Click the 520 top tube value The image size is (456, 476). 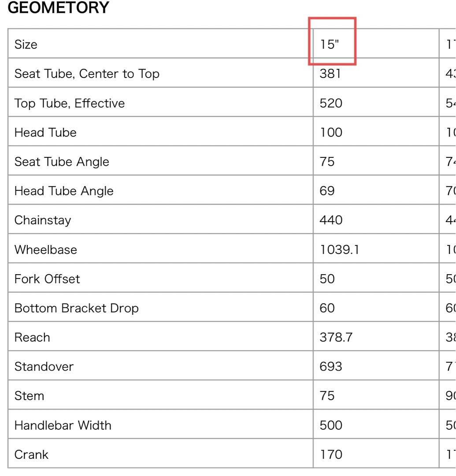point(331,103)
